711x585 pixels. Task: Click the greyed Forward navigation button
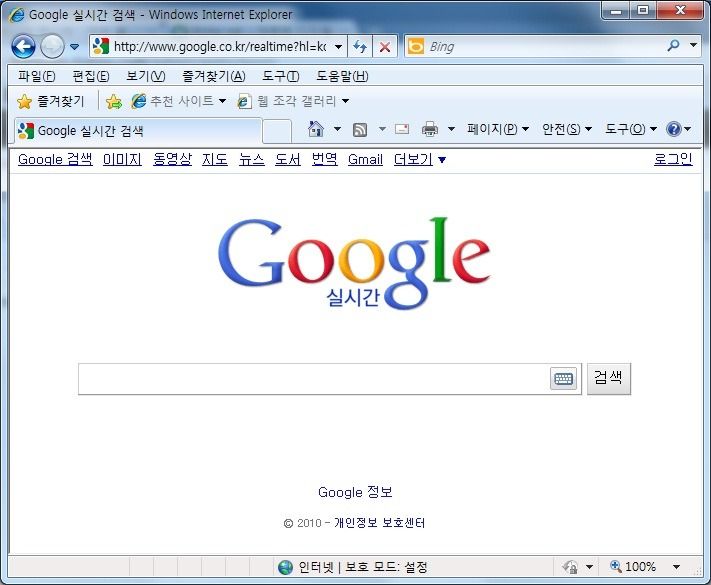(52, 46)
